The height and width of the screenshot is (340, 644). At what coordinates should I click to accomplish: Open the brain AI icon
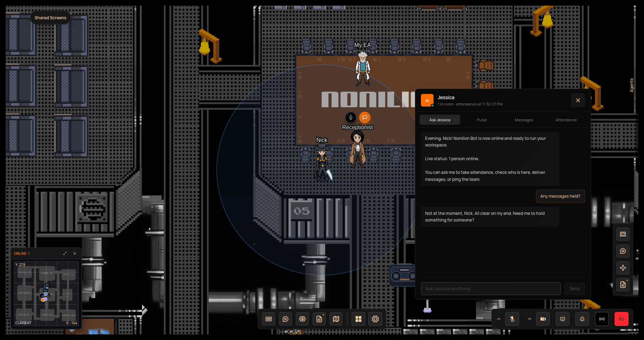(x=302, y=319)
